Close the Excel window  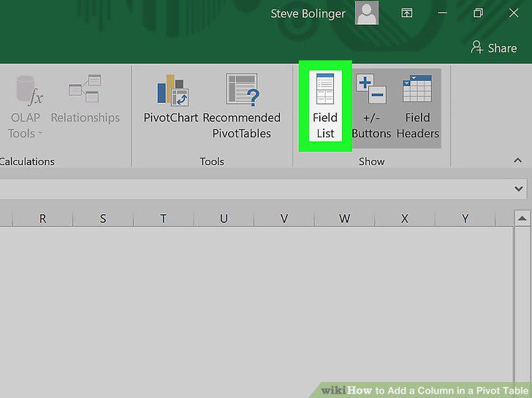click(x=514, y=13)
